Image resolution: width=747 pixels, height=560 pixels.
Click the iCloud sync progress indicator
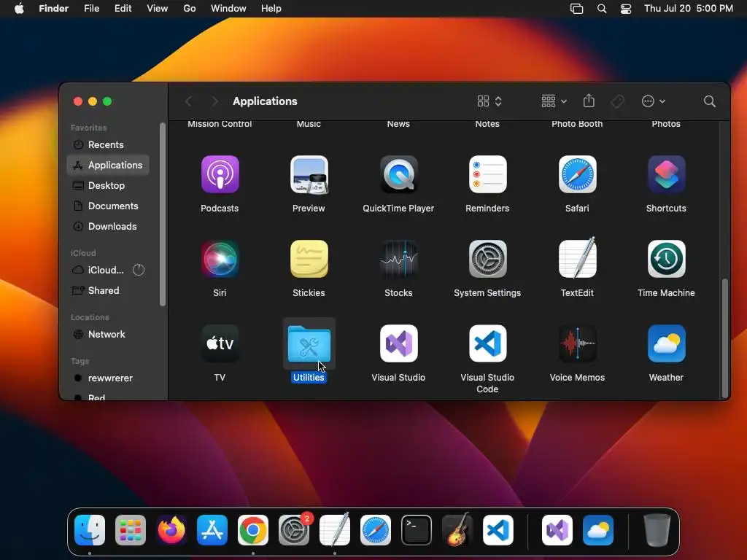click(139, 270)
